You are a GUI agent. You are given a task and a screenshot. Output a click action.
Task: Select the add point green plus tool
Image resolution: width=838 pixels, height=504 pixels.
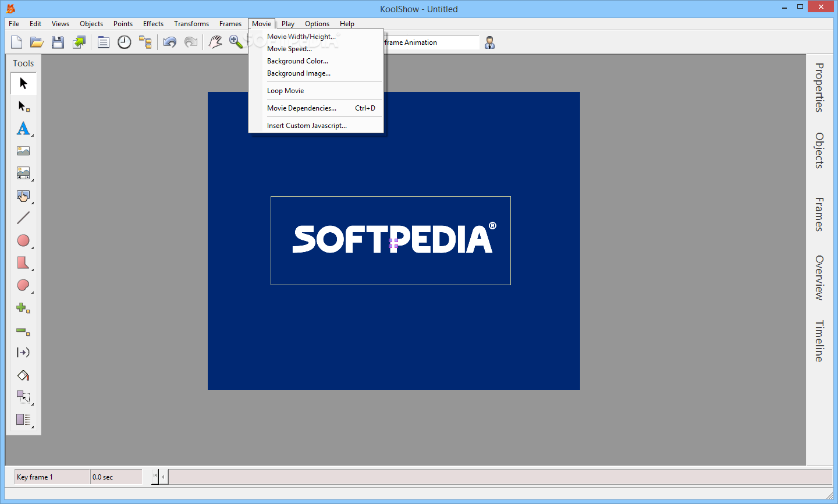point(23,308)
